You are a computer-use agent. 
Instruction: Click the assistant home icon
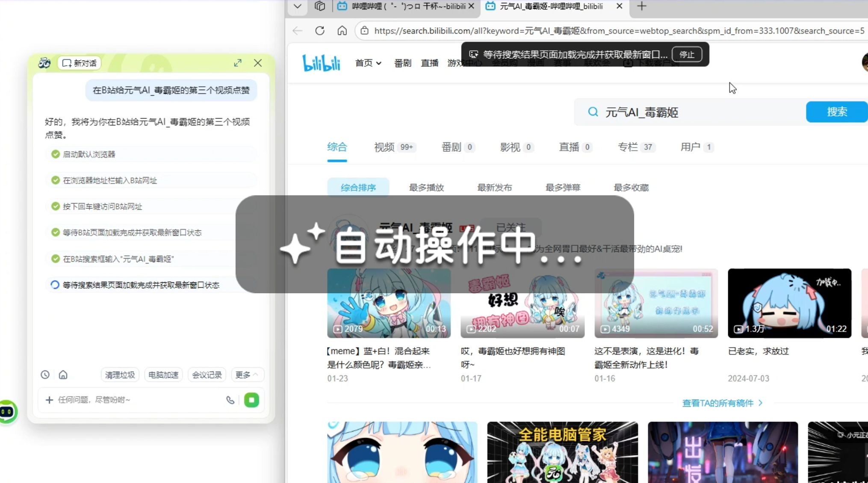[x=63, y=375]
